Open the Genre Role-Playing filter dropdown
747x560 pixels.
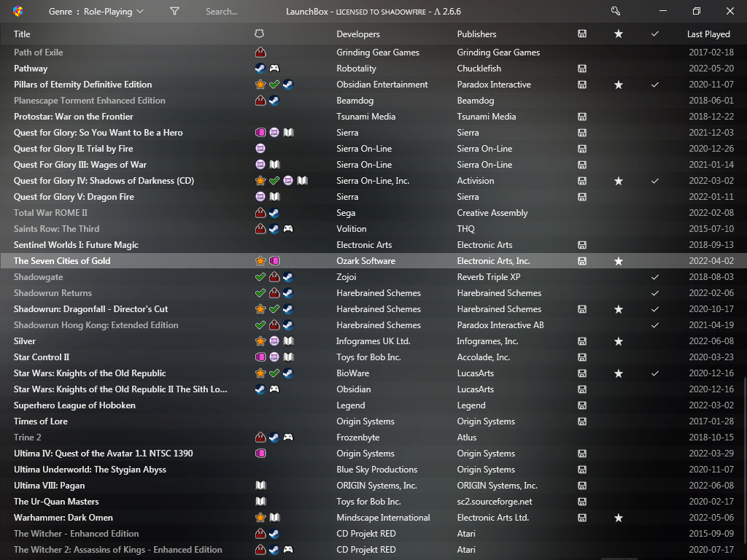(x=96, y=12)
